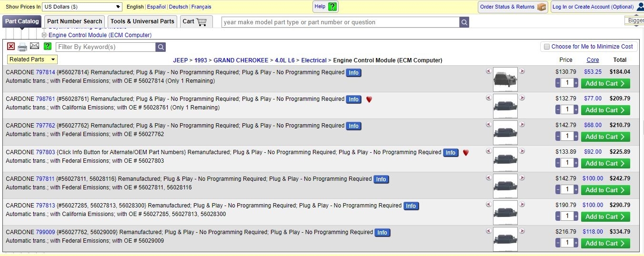Open thumbnail image of CARDONE 797814
This screenshot has height=256, width=644.
(x=505, y=79)
